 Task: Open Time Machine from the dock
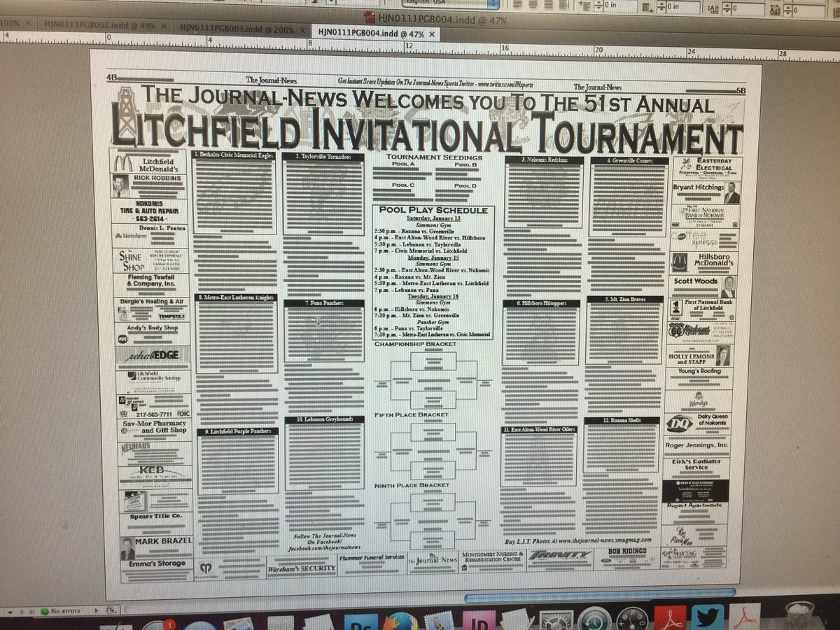[595, 619]
